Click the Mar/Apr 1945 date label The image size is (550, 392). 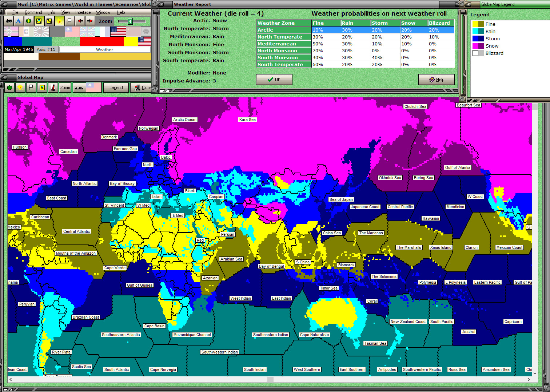coord(19,49)
